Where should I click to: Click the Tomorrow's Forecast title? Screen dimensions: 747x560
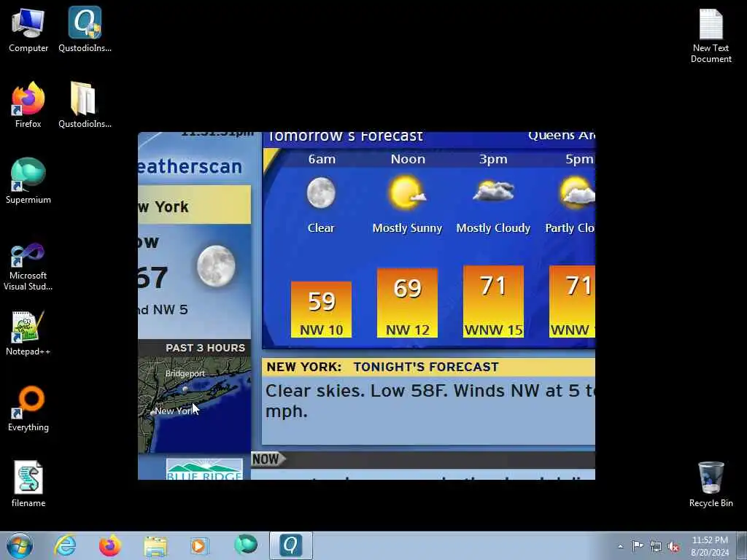[x=345, y=136]
